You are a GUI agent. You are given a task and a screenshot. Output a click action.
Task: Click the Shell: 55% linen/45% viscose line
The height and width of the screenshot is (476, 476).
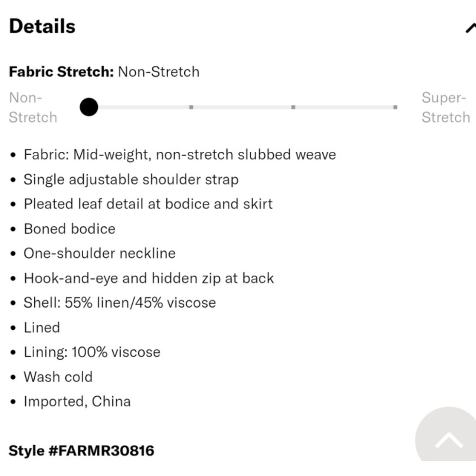[119, 303]
